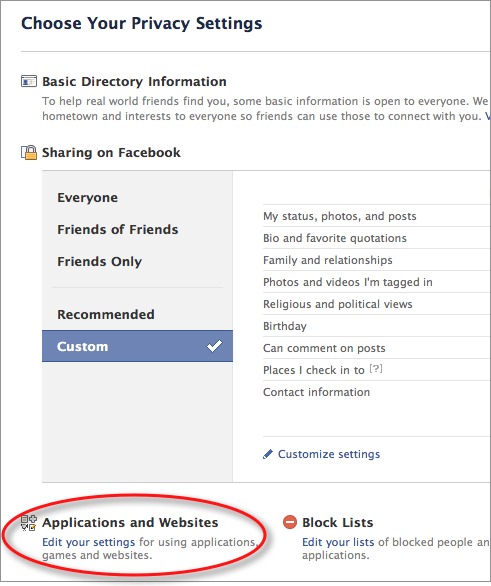Open the [?] help for Places check-in
Viewport: 491px width, 586px height.
(376, 369)
